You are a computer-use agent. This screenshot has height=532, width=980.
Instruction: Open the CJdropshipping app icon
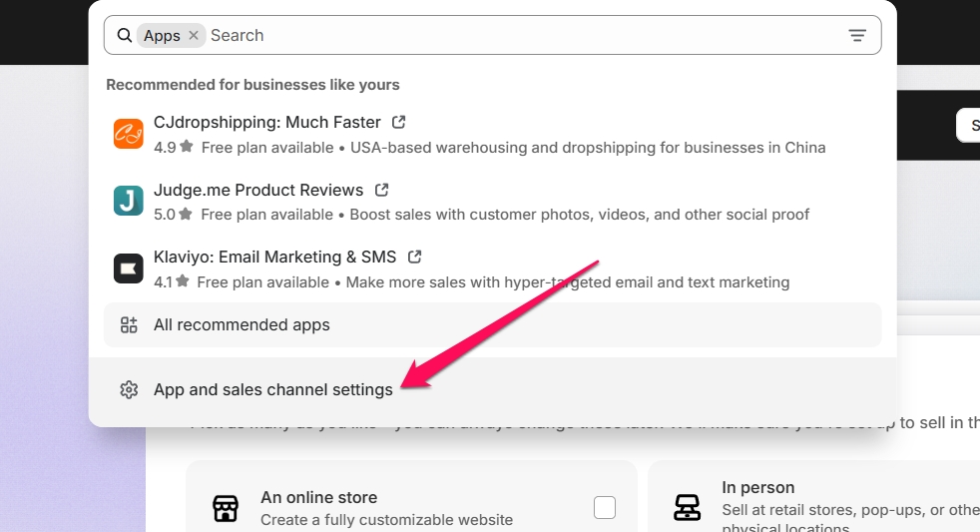coord(128,134)
